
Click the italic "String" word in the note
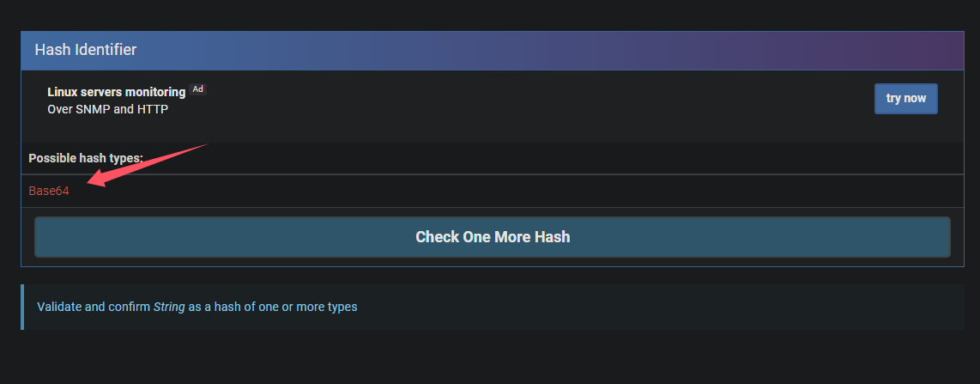tap(169, 307)
